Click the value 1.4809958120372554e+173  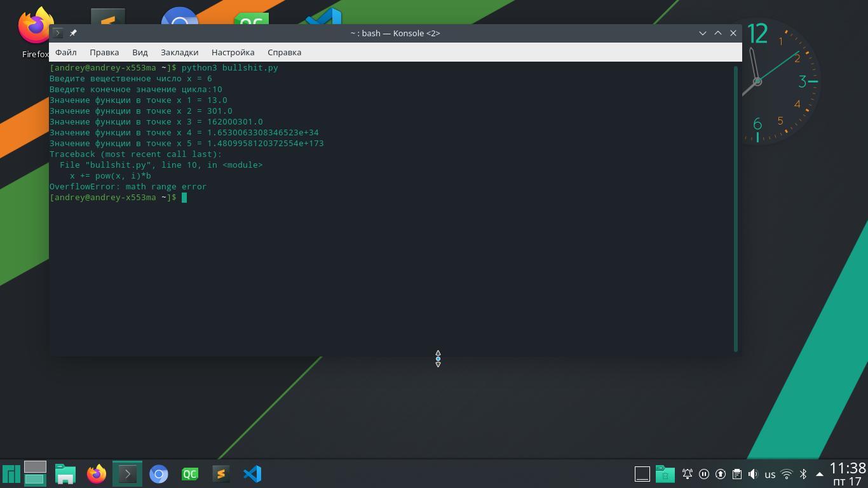coord(266,143)
